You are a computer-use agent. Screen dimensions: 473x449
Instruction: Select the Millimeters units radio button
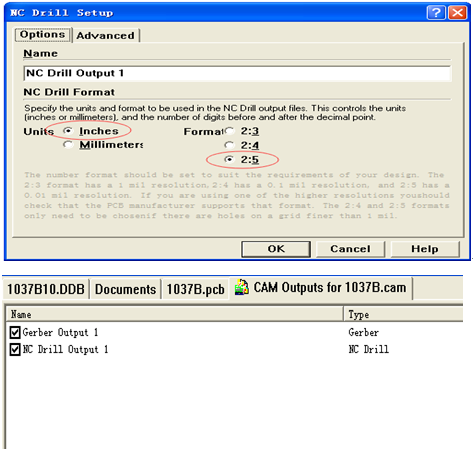tap(68, 145)
